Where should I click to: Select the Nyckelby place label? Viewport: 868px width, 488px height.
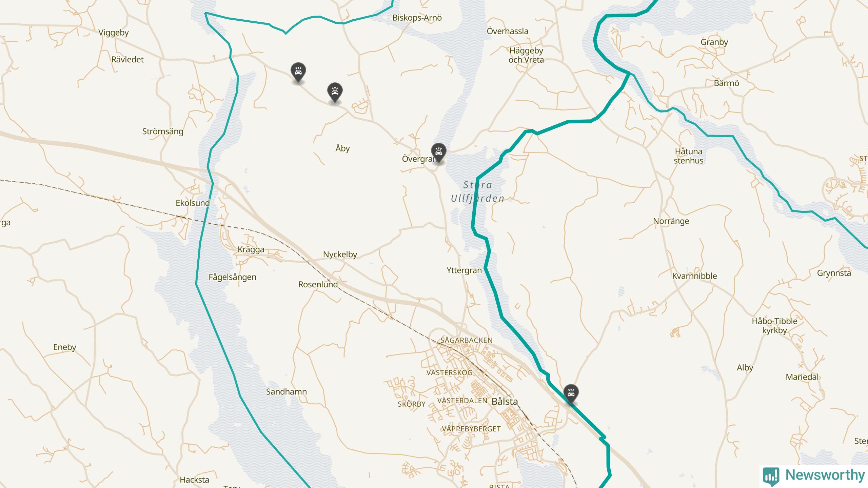(340, 255)
